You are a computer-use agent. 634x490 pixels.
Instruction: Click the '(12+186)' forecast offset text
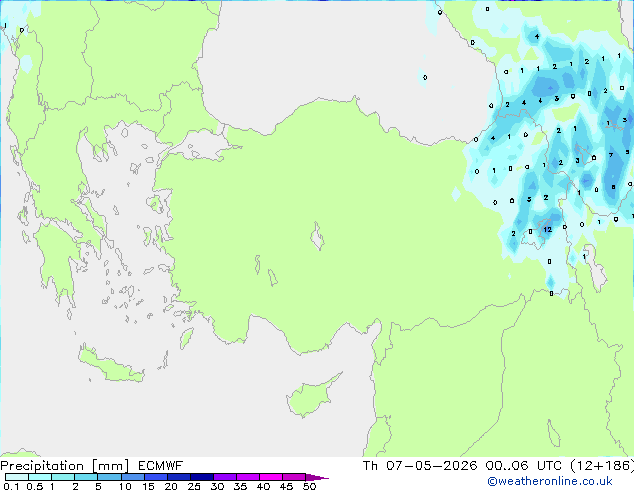point(602,466)
